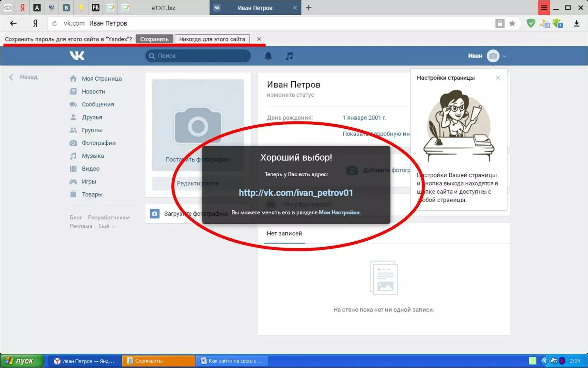Select the Нет записей wall tab
The image size is (588, 368).
point(284,234)
